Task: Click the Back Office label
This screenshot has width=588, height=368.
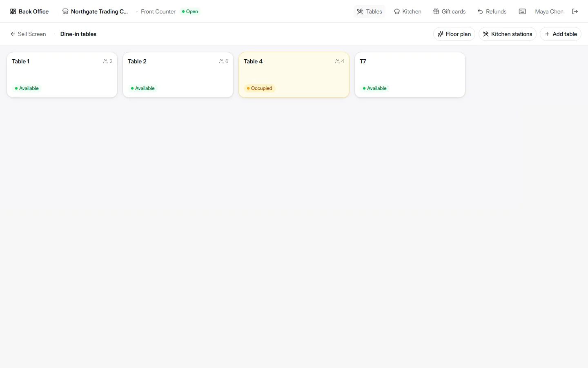Action: tap(33, 11)
